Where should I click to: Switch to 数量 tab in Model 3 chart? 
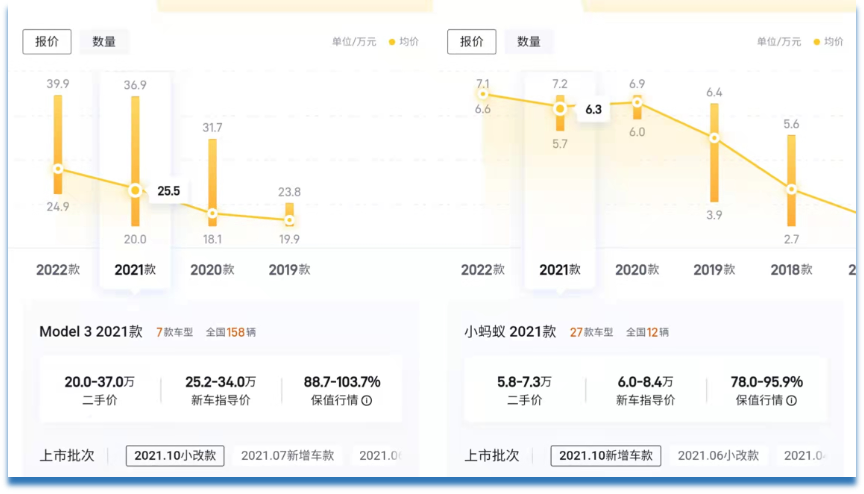coord(104,42)
